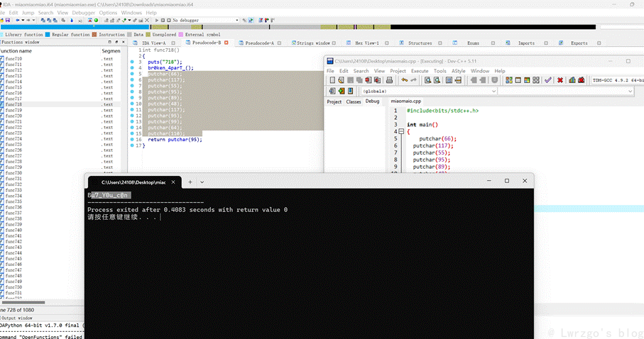The width and height of the screenshot is (644, 339).
Task: Switch to the Strings window tab
Action: (313, 43)
